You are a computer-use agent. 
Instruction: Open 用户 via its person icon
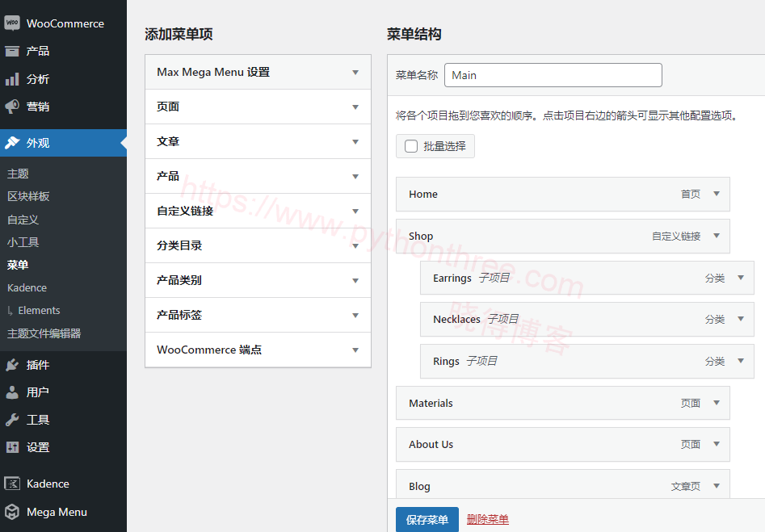[12, 392]
